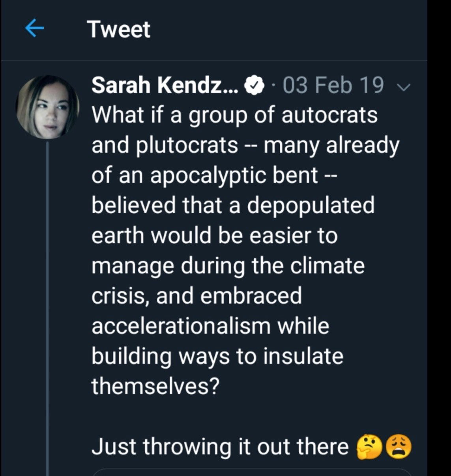Click the word "insulate" in the tweet
The image size is (451, 476).
point(303,356)
